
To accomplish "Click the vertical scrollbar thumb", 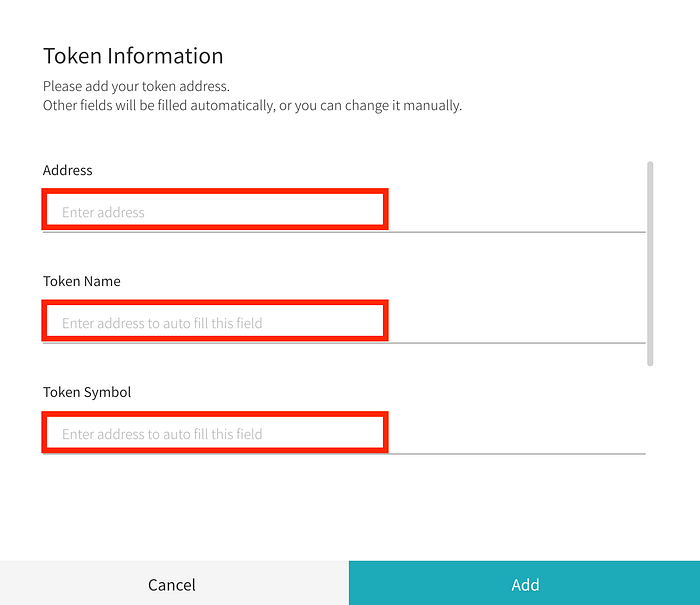I will [650, 264].
